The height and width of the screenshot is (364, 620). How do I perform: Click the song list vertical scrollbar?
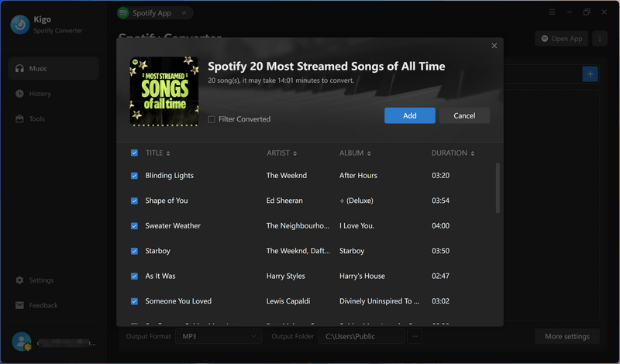[498, 188]
